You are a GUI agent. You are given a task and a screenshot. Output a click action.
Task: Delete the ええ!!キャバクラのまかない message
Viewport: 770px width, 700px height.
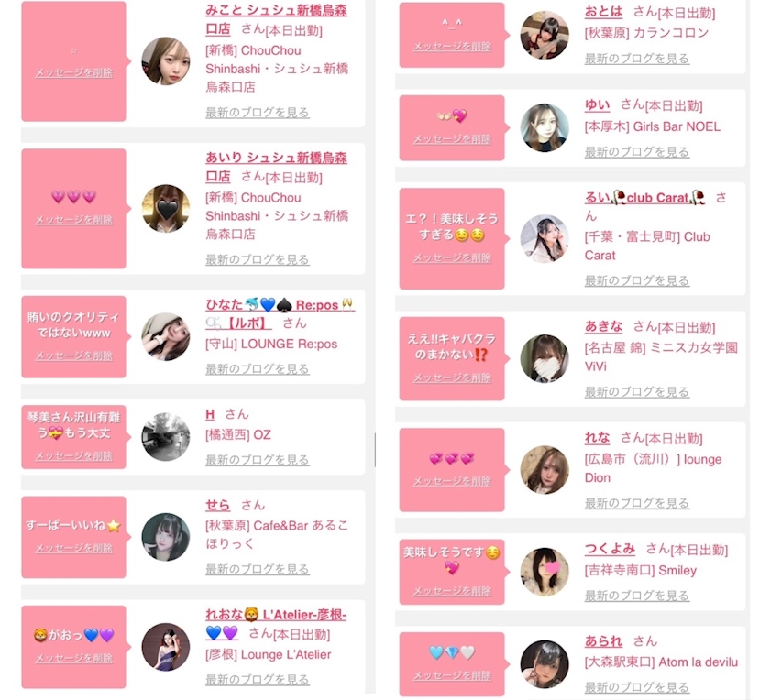coord(452,378)
